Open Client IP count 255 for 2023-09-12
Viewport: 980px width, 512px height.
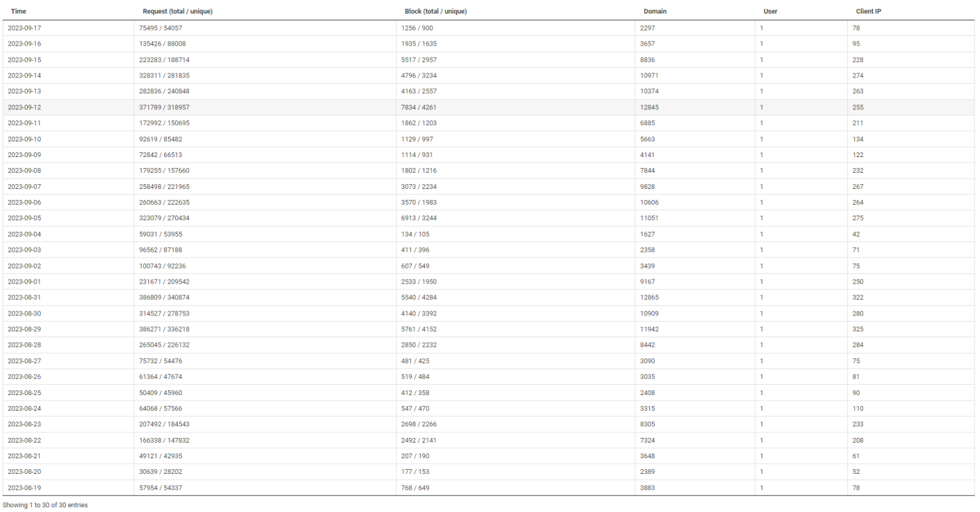tap(858, 107)
